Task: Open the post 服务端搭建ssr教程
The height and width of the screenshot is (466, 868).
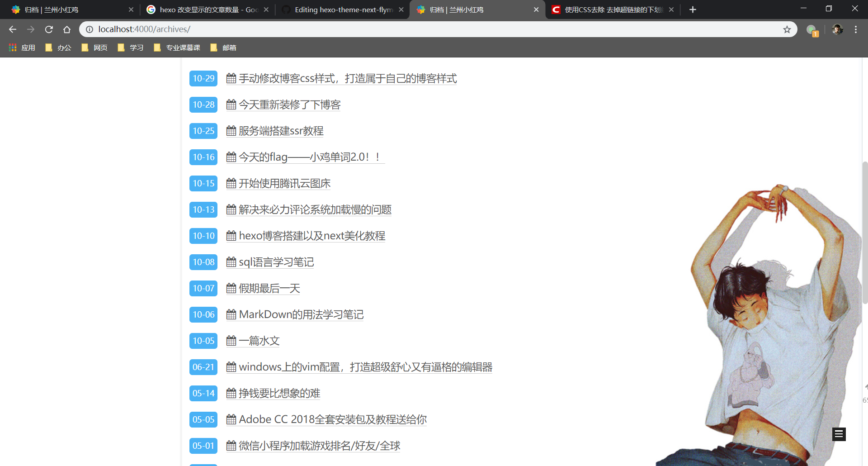Action: [281, 131]
